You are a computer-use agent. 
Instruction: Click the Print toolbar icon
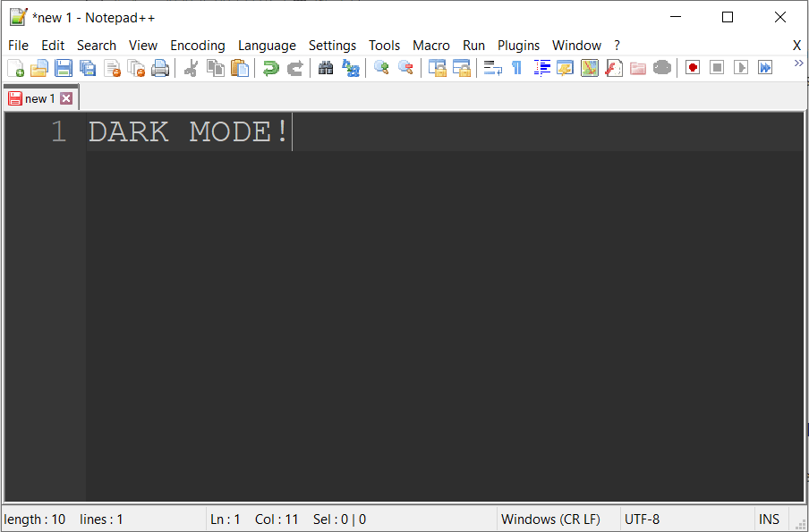[161, 67]
